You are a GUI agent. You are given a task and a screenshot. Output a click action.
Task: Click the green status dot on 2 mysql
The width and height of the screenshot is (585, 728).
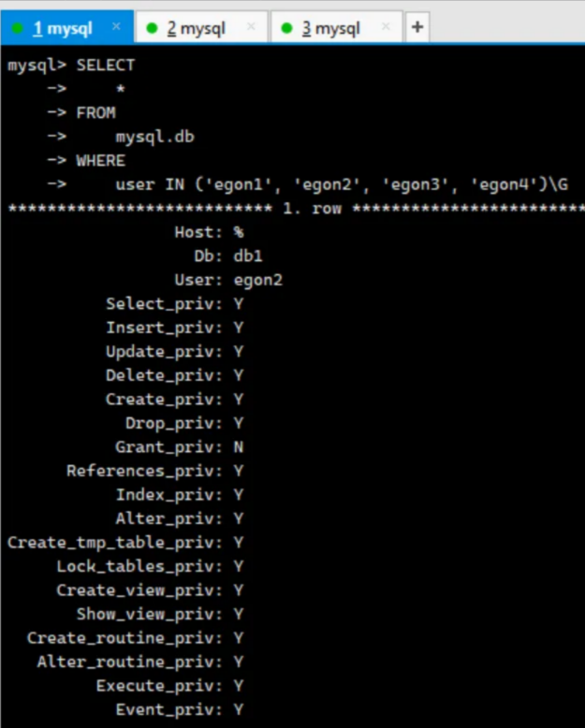click(152, 28)
